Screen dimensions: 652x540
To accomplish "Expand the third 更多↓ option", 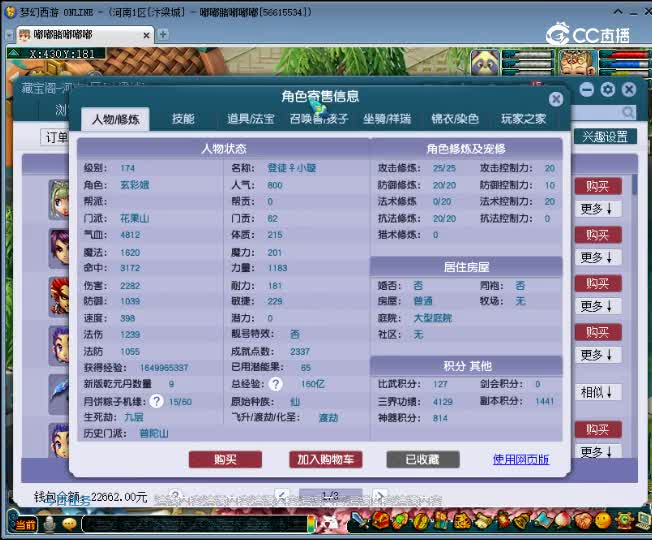I will click(598, 306).
